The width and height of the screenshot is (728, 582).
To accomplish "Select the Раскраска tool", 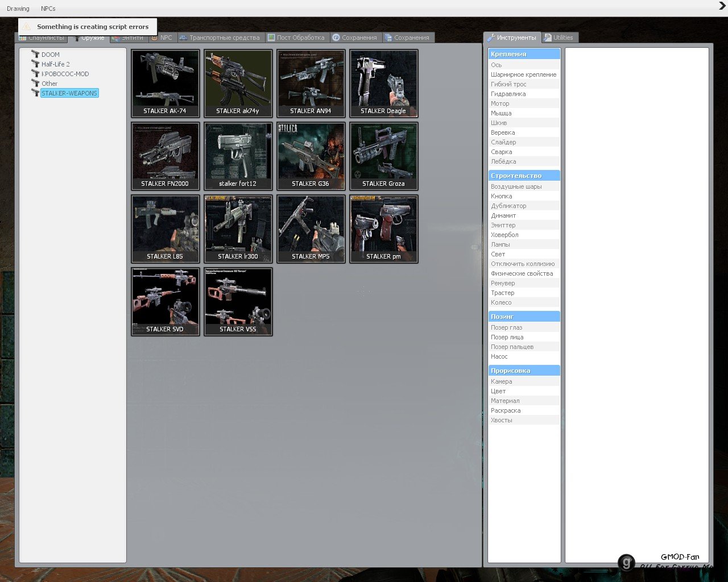I will [524, 410].
